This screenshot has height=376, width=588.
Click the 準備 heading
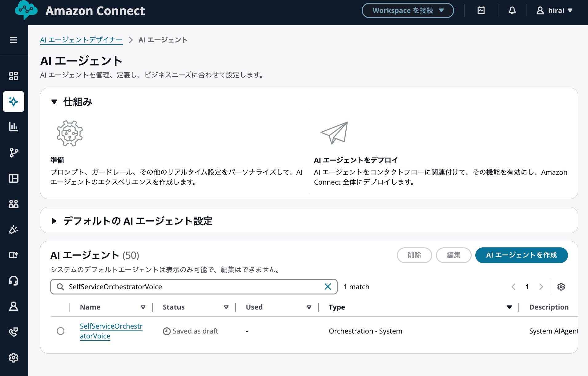pyautogui.click(x=57, y=160)
